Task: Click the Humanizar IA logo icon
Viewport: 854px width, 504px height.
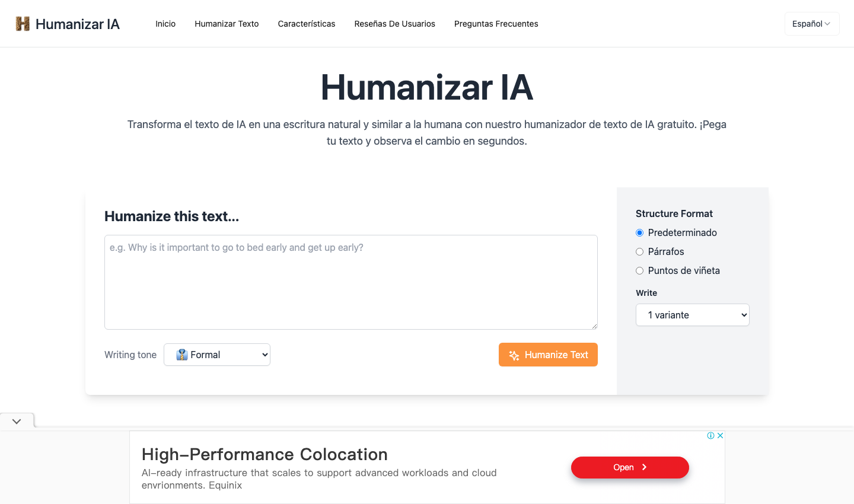Action: click(x=23, y=24)
